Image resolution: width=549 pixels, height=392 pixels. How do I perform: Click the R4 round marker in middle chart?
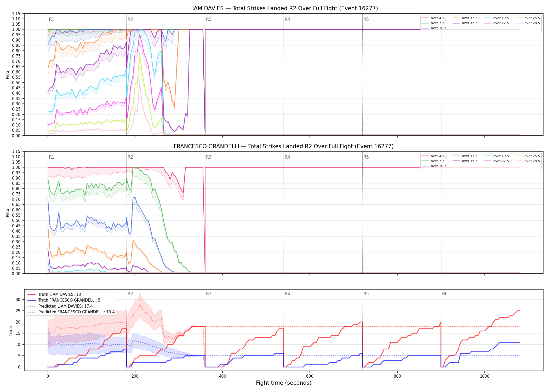pos(287,157)
